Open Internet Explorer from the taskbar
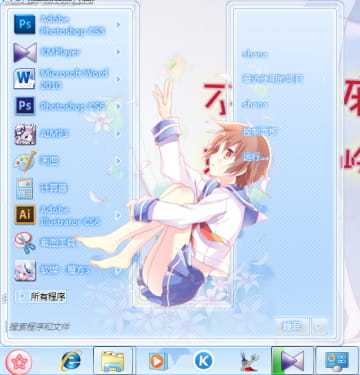 [x=71, y=361]
